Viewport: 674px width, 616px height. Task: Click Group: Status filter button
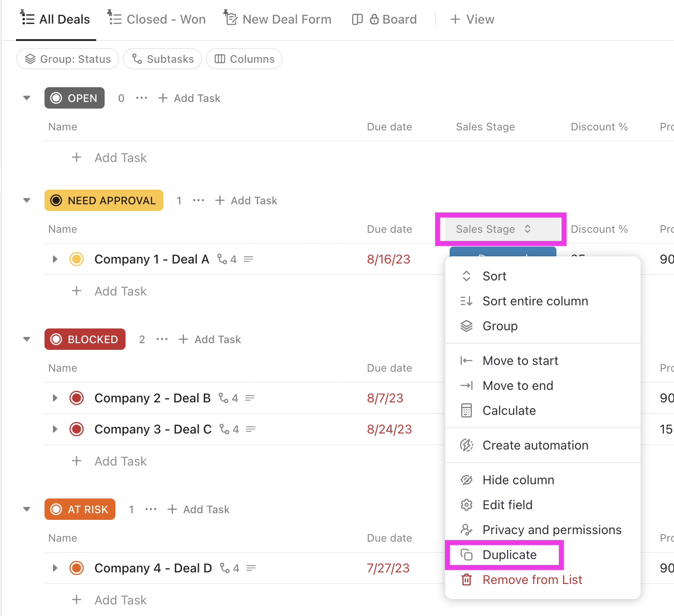click(68, 59)
